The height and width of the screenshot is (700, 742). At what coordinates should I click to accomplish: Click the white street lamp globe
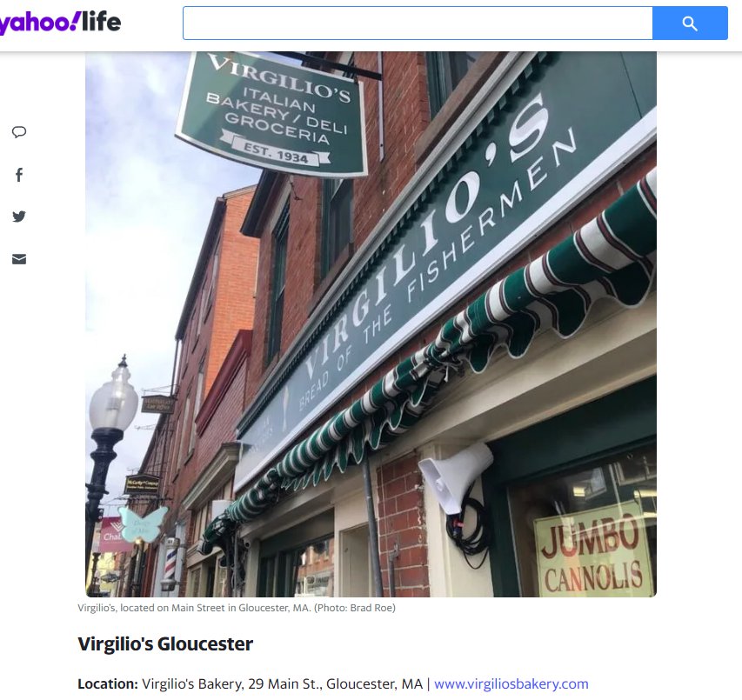(113, 397)
